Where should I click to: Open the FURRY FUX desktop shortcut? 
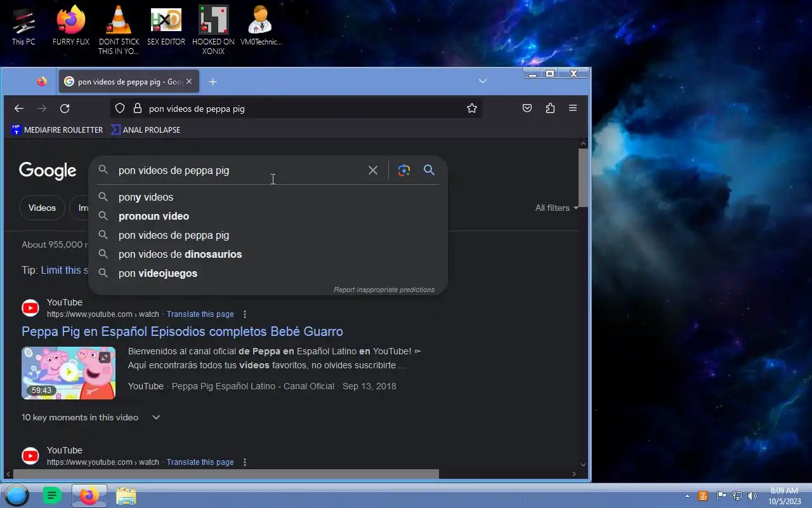[70, 26]
